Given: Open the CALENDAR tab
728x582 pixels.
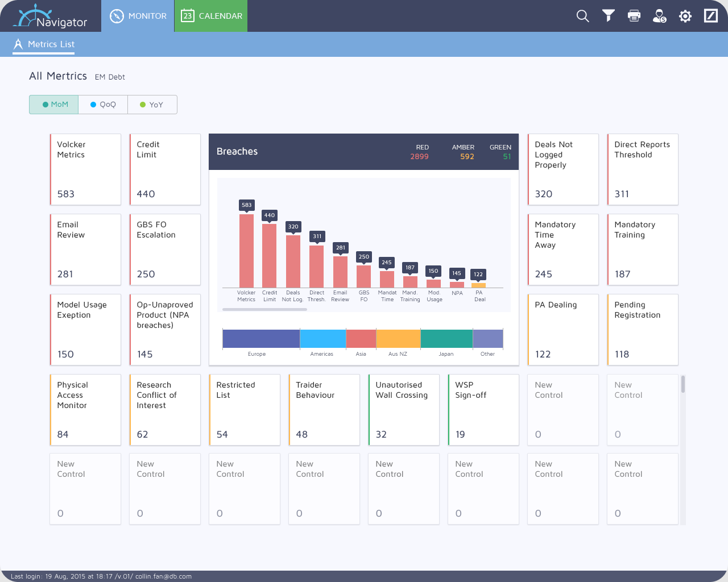Looking at the screenshot, I should click(211, 16).
